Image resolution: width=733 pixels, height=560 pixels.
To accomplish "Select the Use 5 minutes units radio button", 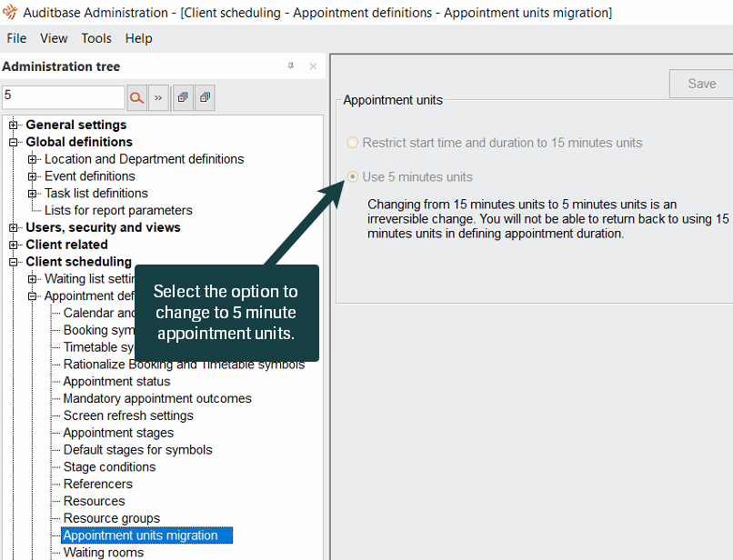I will pyautogui.click(x=353, y=176).
